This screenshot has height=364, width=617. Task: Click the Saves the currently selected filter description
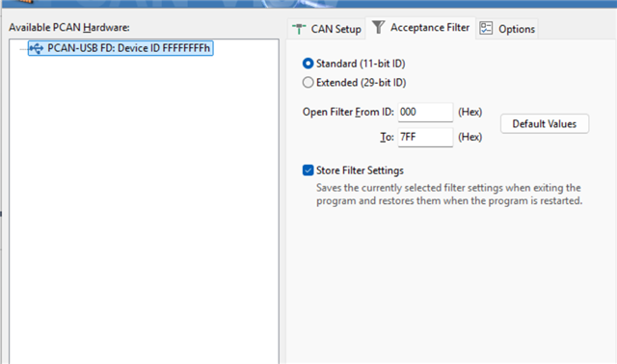pos(449,195)
